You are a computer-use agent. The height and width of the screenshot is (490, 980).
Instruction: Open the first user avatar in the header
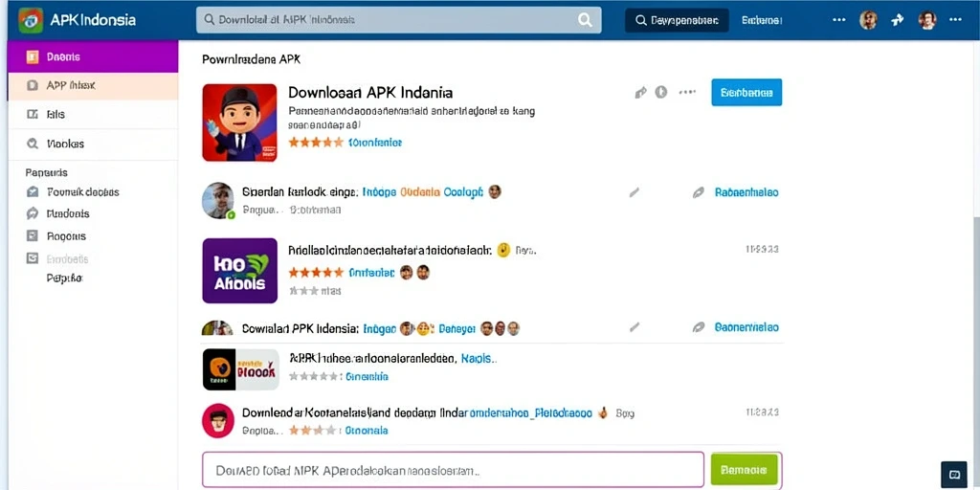coord(868,20)
